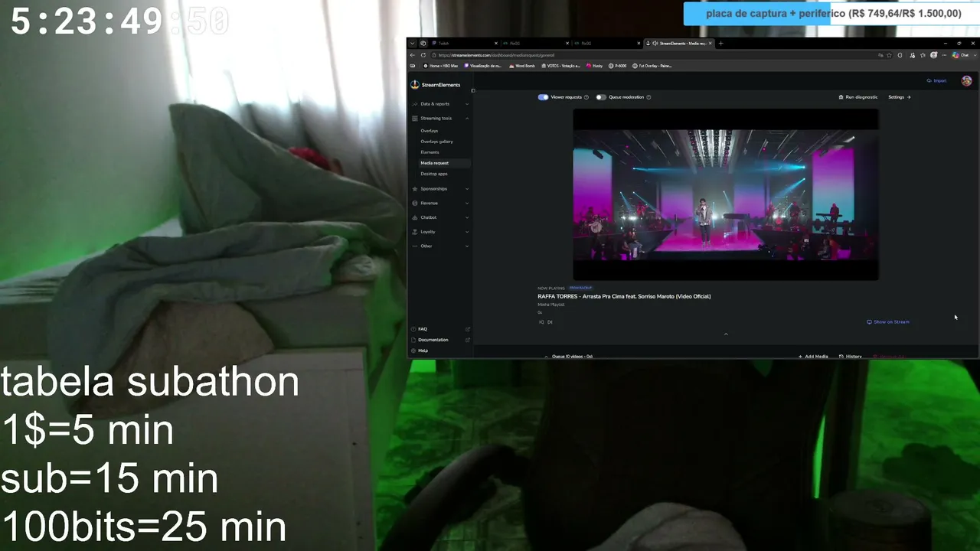Open media request Settings
980x551 pixels.
899,97
